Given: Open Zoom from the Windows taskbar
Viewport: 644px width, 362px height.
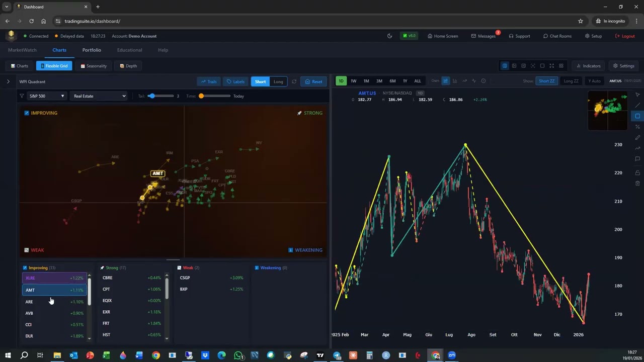Looking at the screenshot, I should click(x=452, y=355).
